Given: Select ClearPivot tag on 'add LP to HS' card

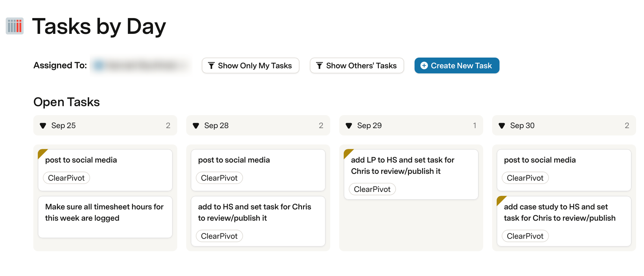Looking at the screenshot, I should coord(372,189).
